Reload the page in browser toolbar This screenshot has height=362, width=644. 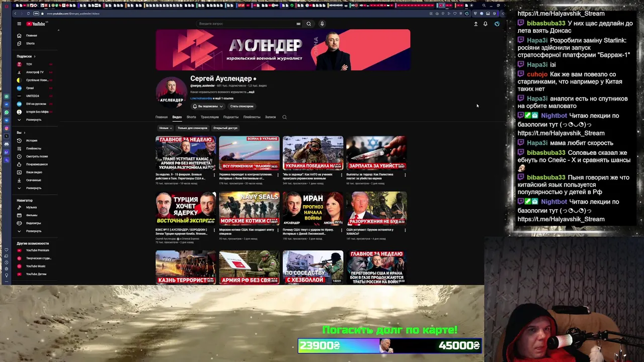coord(28,14)
